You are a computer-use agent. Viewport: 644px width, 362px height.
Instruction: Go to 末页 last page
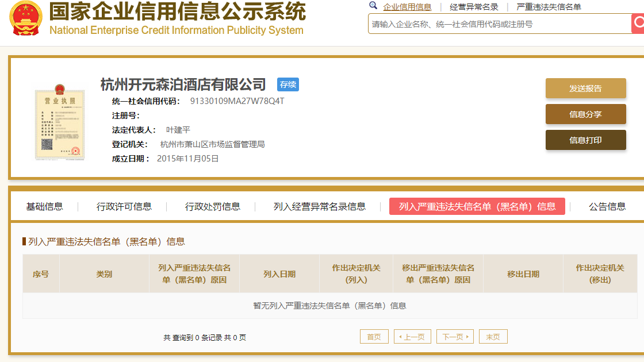point(493,337)
